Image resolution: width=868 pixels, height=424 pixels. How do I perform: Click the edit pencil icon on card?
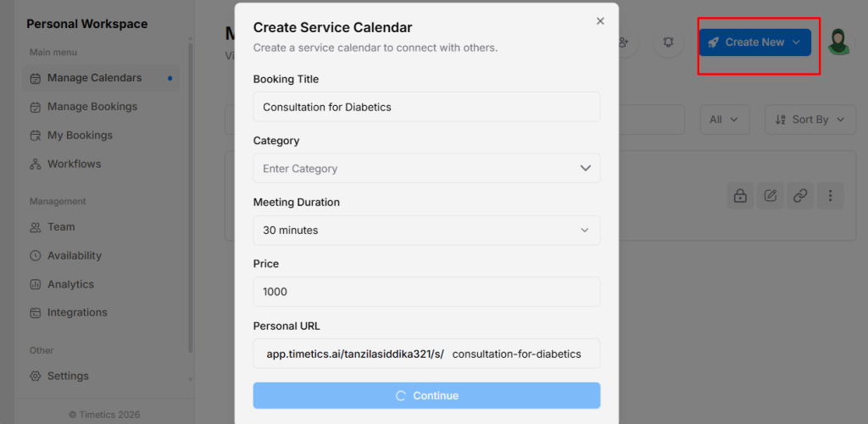point(770,196)
